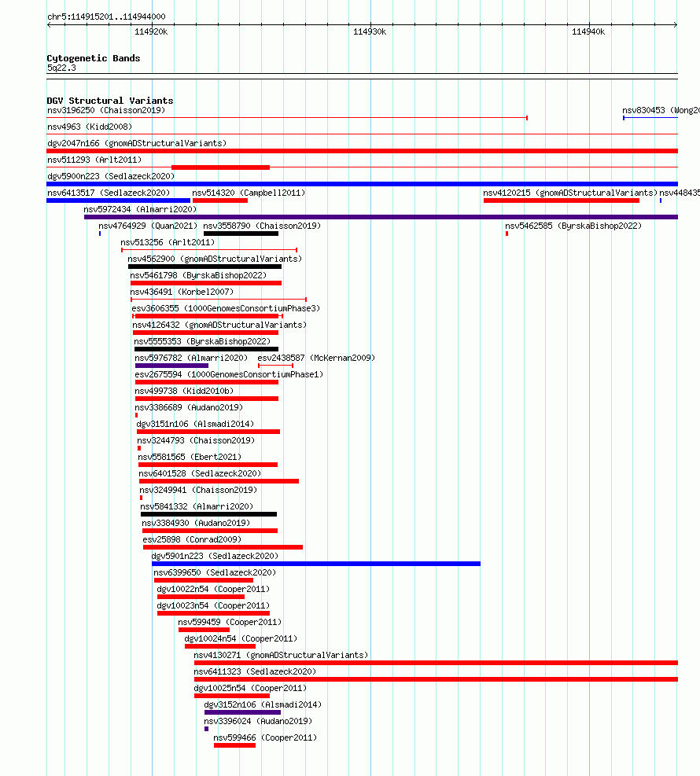This screenshot has height=776, width=700.
Task: Select the dgv2047n166 gnomAD red variant bar
Action: point(362,151)
